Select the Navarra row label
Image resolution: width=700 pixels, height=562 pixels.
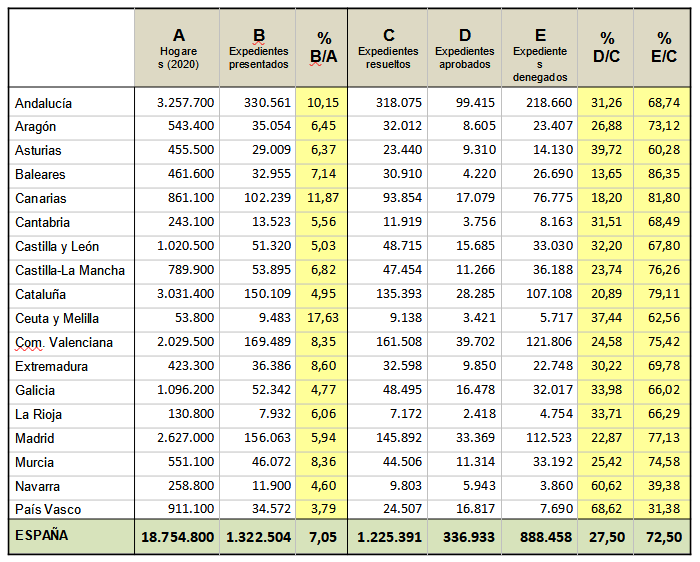(x=37, y=486)
